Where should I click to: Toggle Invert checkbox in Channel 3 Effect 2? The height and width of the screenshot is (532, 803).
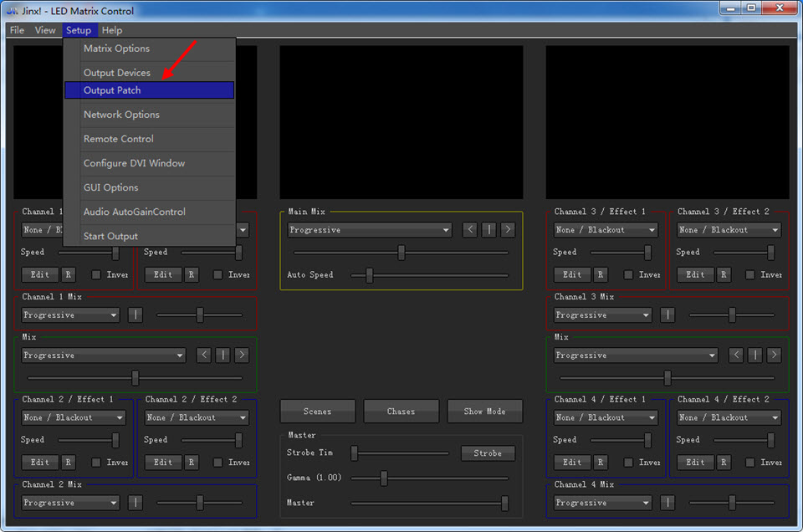tap(749, 274)
